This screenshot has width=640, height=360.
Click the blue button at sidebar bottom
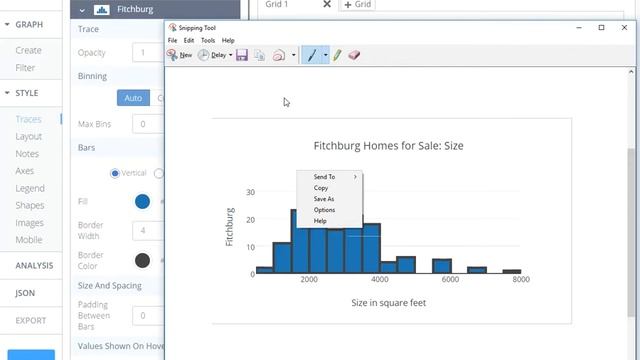tap(31, 354)
